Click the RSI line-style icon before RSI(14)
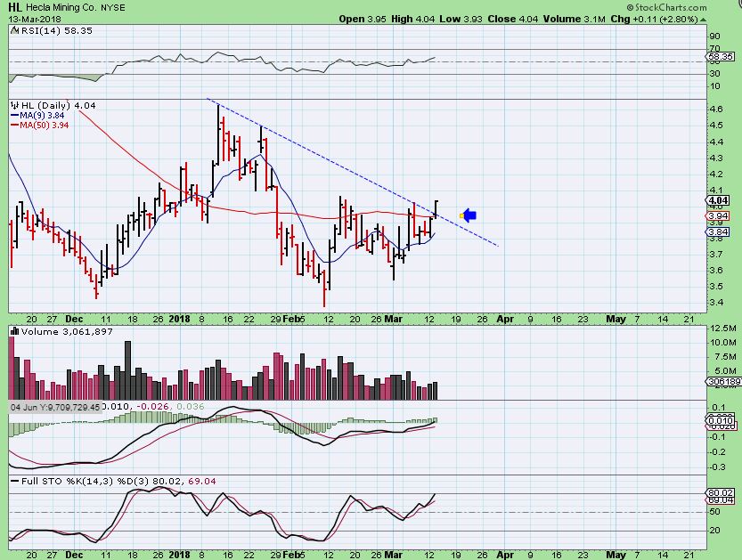 point(14,31)
